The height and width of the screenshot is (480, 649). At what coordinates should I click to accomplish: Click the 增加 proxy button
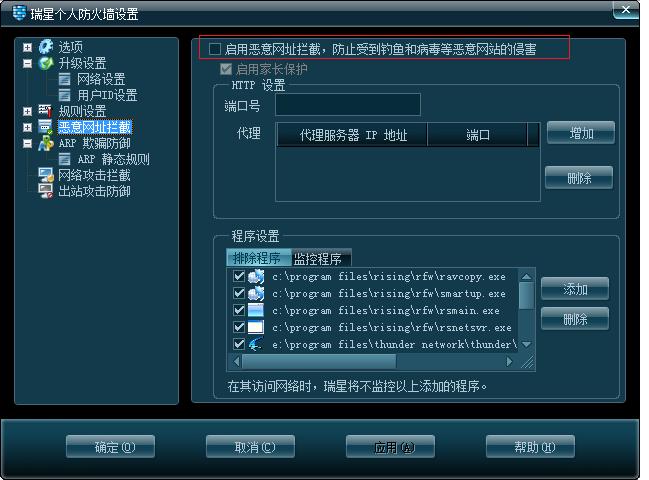pos(581,133)
